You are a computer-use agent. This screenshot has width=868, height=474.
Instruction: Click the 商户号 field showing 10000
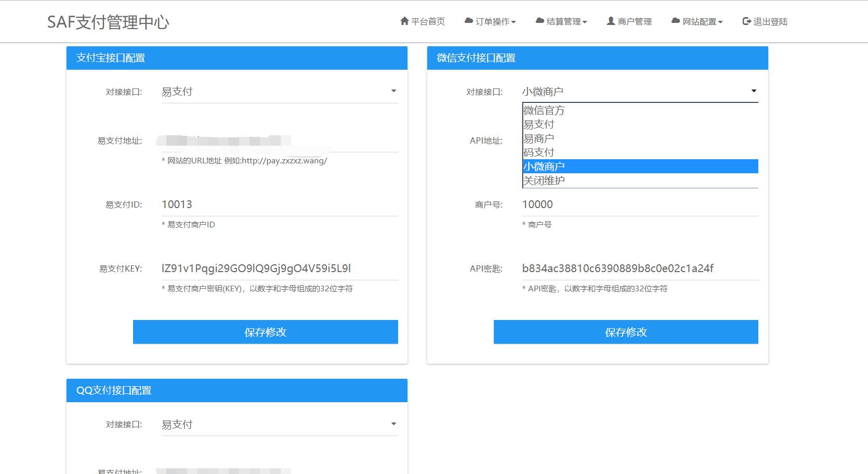click(x=640, y=204)
